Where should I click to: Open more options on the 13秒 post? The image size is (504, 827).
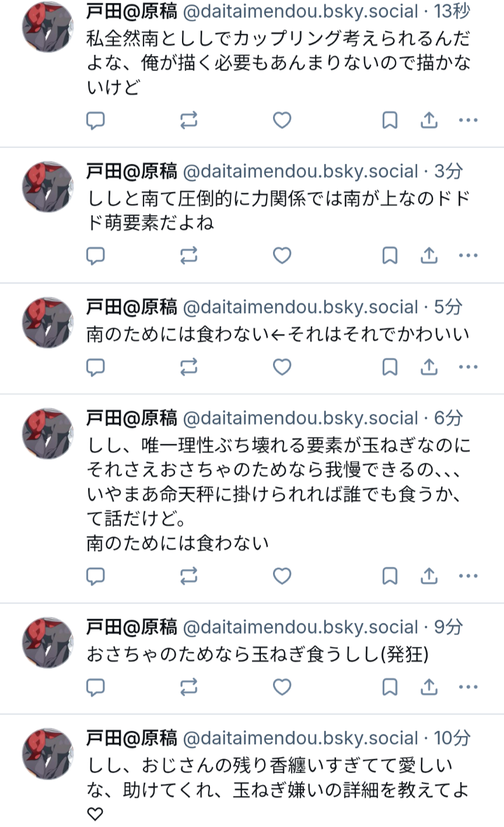[468, 120]
